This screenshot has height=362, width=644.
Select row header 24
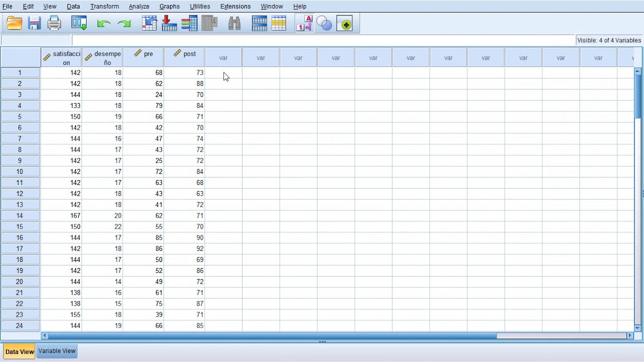pyautogui.click(x=20, y=326)
